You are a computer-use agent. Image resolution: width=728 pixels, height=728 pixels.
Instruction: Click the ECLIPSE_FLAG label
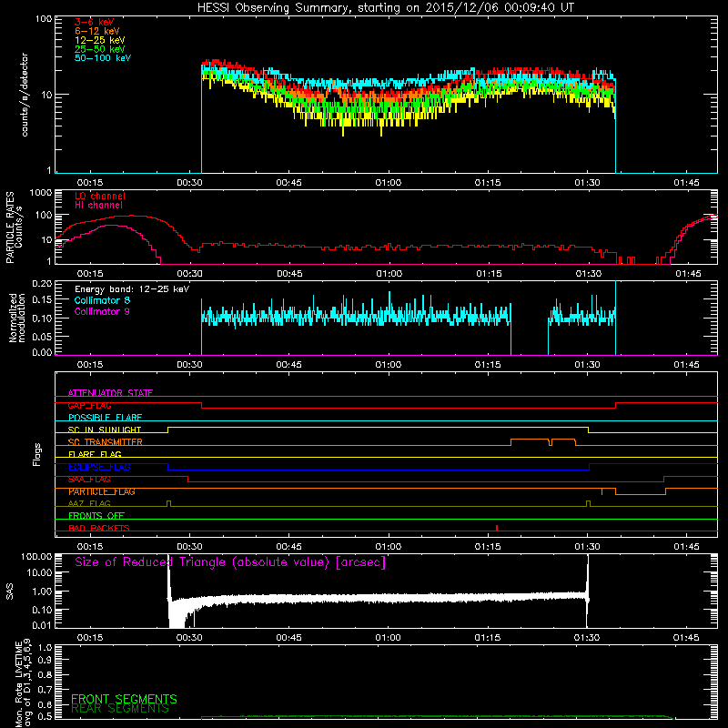click(x=99, y=467)
